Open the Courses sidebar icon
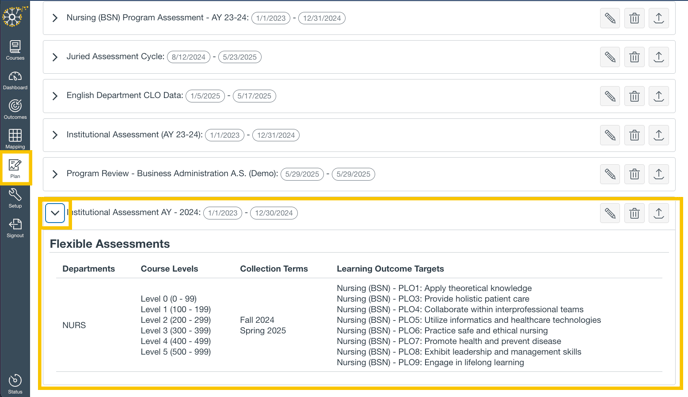Image resolution: width=688 pixels, height=397 pixels. pos(15,50)
